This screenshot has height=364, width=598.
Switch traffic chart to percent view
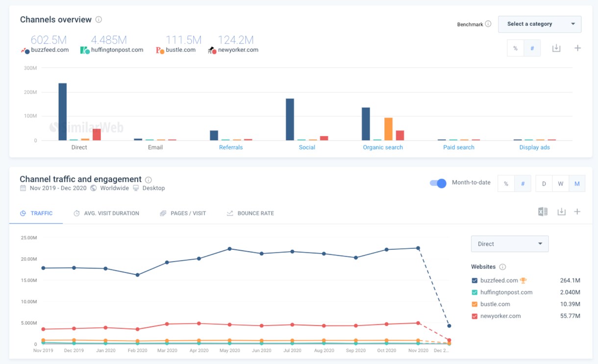[x=506, y=184]
